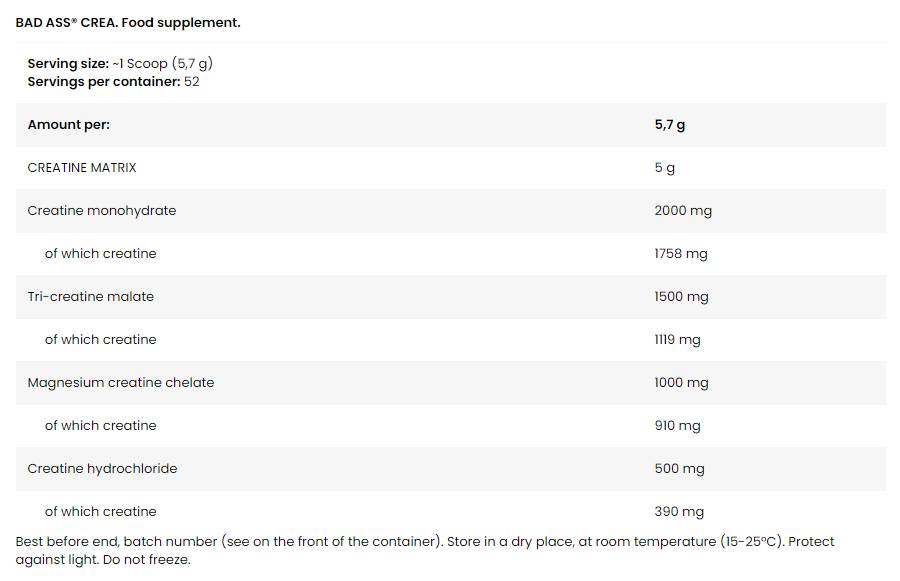Click the 5 g amount for Creatine Matrix

(x=664, y=168)
